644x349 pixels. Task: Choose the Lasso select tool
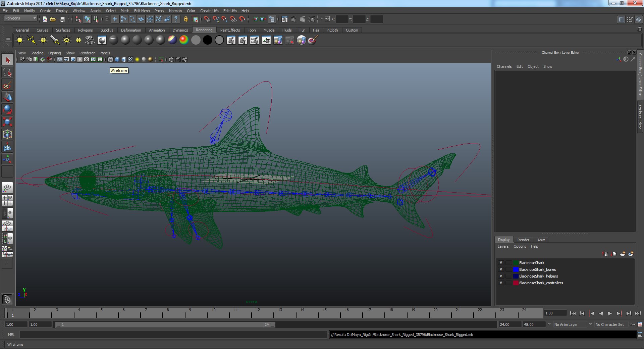(7, 72)
